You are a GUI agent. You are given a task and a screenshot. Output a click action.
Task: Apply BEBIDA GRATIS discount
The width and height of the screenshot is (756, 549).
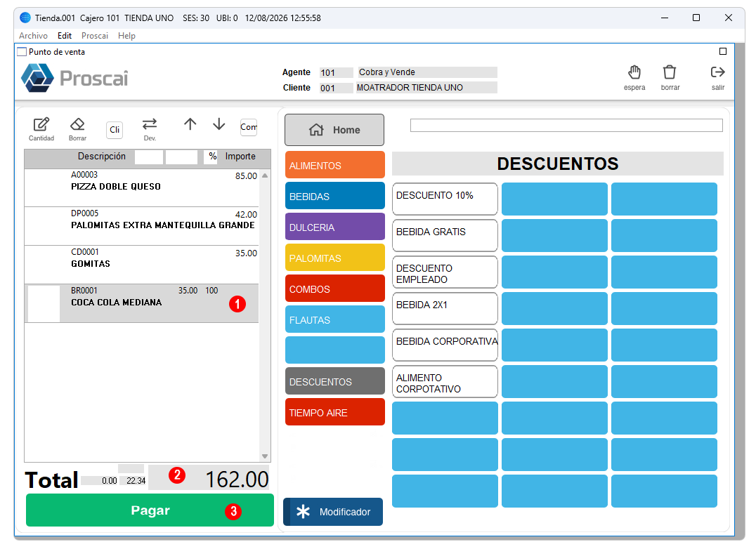click(445, 235)
